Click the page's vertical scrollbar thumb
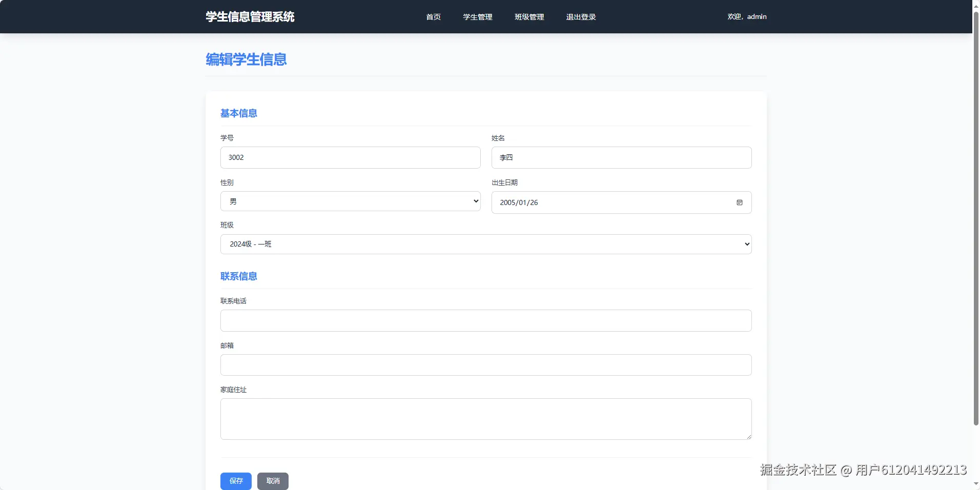Screen dimensions: 980x490 click(x=976, y=218)
